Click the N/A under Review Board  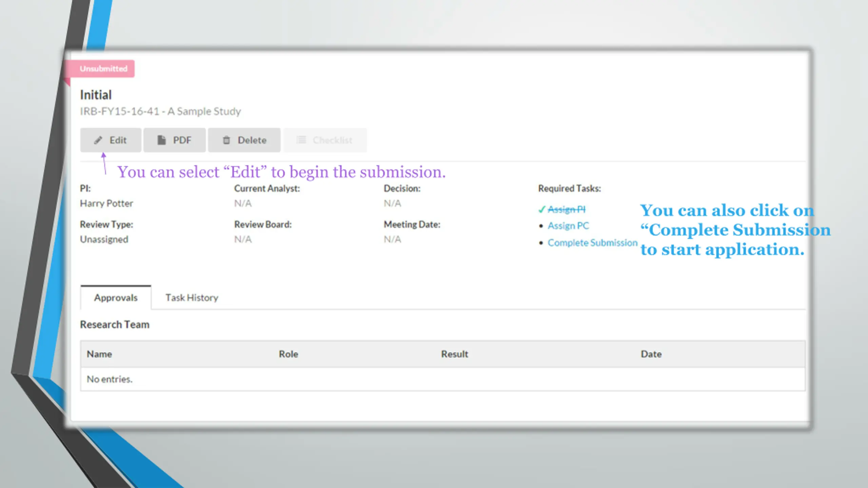click(243, 239)
